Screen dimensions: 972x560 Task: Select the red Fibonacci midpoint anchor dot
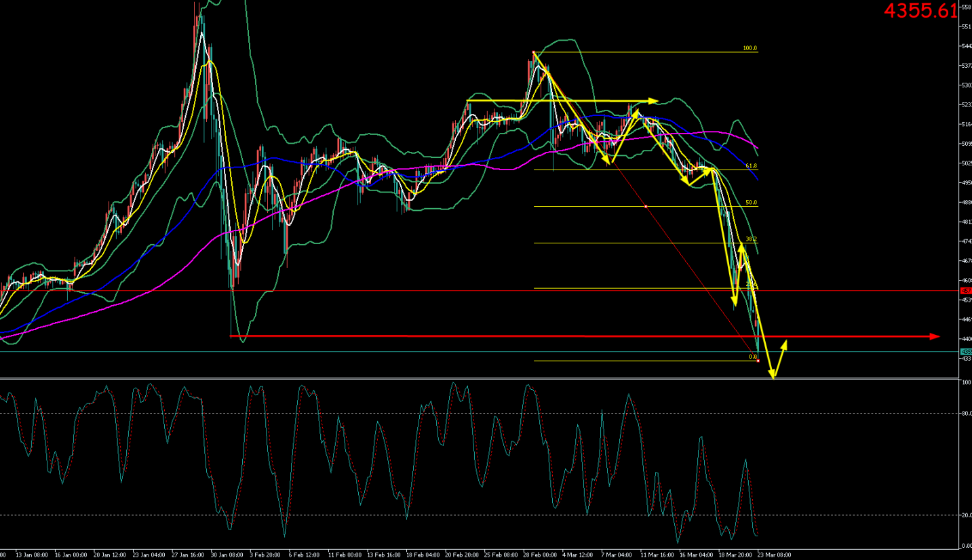[646, 206]
